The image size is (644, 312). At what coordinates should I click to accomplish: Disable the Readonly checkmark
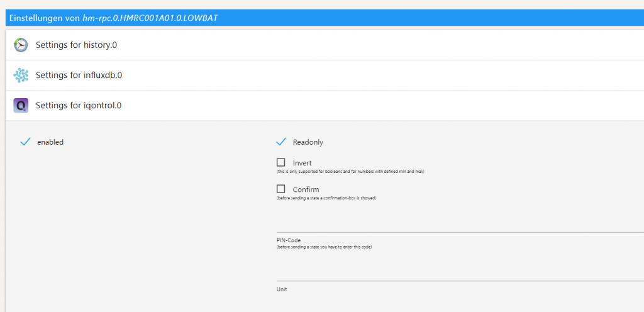click(x=281, y=142)
